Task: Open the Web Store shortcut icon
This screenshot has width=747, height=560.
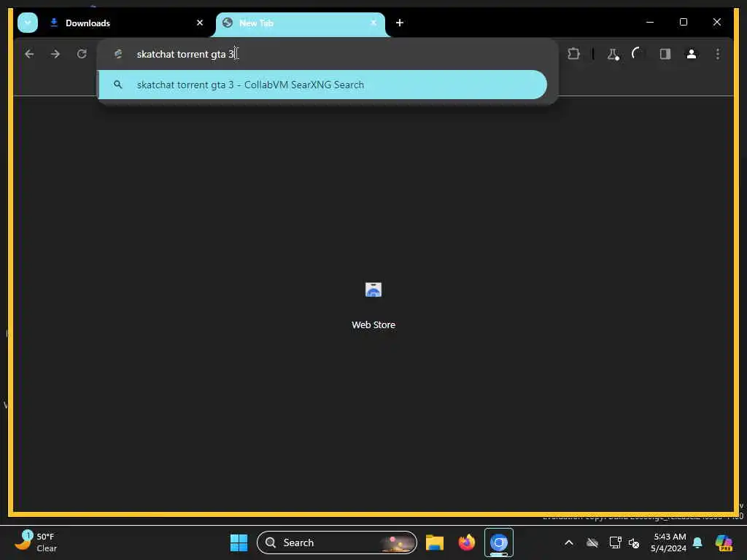Action: click(373, 289)
